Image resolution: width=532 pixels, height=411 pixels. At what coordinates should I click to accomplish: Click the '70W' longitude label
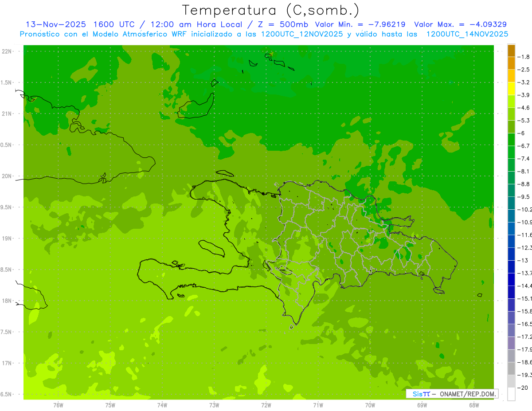pyautogui.click(x=370, y=405)
